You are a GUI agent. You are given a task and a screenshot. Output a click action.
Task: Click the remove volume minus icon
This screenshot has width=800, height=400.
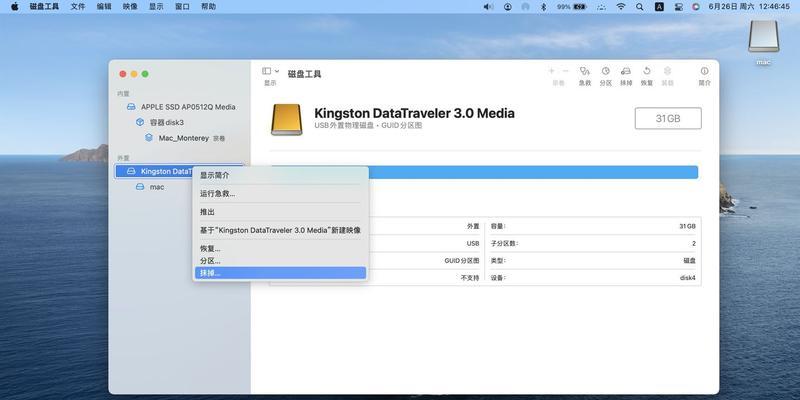(x=565, y=71)
